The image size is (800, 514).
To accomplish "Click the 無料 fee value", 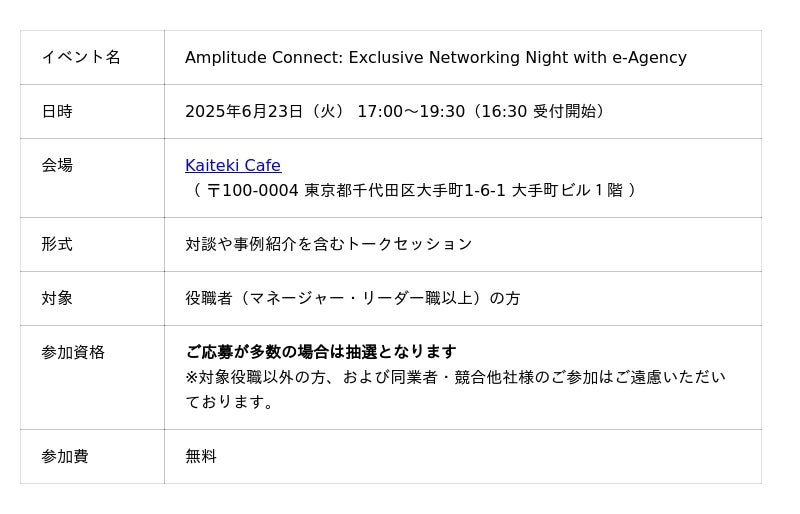I will [x=201, y=456].
